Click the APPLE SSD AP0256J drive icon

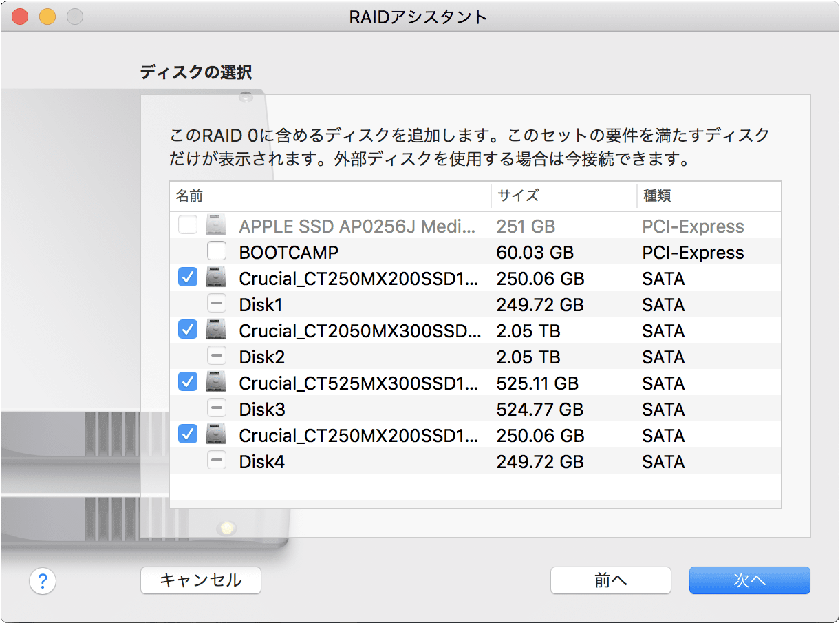click(216, 225)
